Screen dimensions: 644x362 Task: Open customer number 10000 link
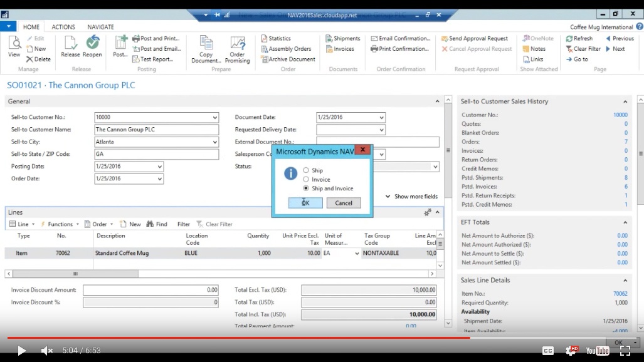620,115
